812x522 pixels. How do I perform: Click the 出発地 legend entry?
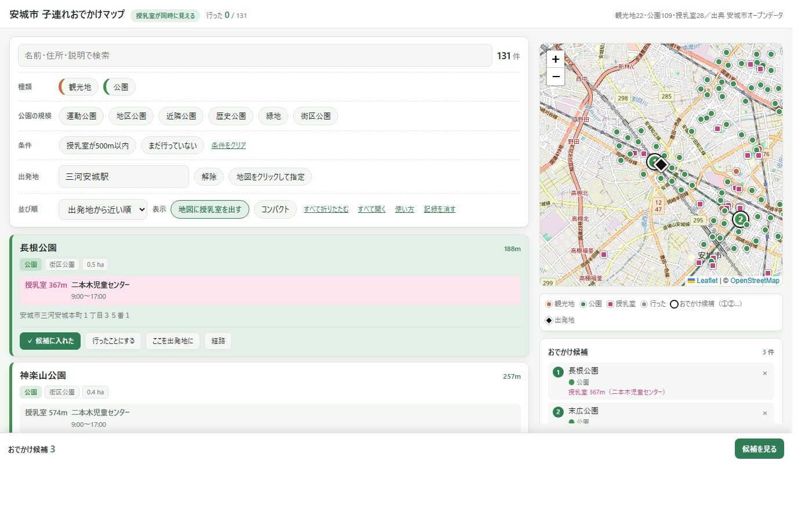point(560,320)
